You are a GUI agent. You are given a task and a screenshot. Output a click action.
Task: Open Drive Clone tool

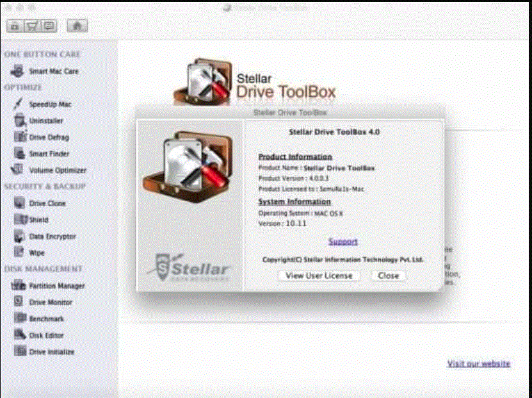pyautogui.click(x=40, y=203)
